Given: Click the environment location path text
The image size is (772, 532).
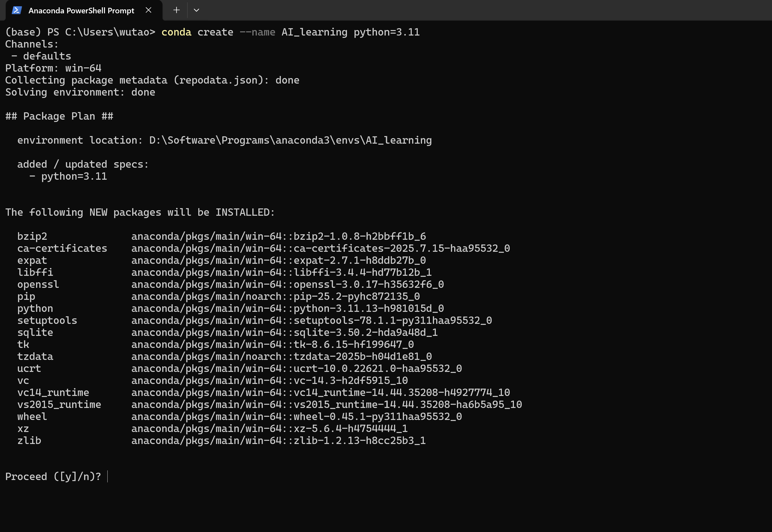Looking at the screenshot, I should (x=290, y=140).
